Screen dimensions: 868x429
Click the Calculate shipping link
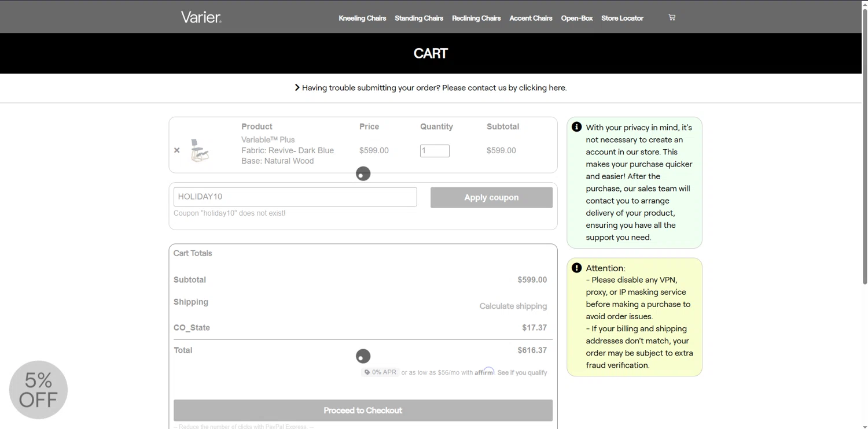click(513, 306)
